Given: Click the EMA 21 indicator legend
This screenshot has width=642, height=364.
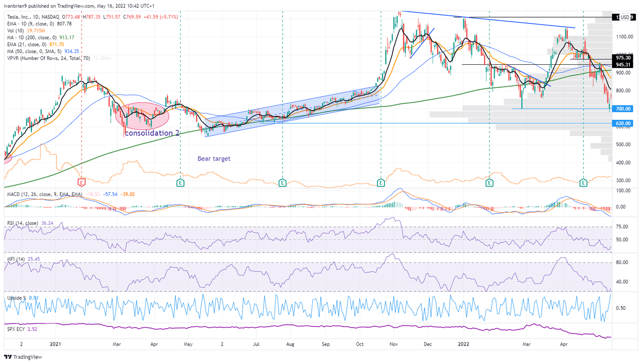Looking at the screenshot, I should click(36, 44).
